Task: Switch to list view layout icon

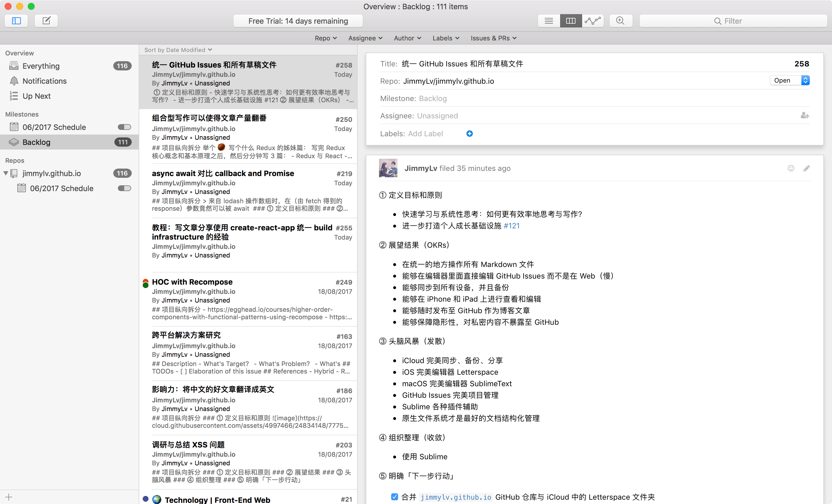Action: pyautogui.click(x=549, y=21)
